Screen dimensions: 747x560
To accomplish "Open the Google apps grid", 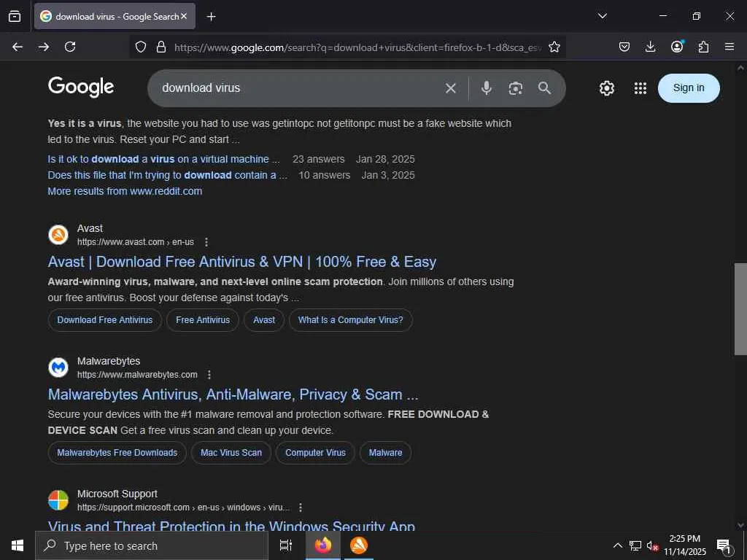I will tap(640, 88).
